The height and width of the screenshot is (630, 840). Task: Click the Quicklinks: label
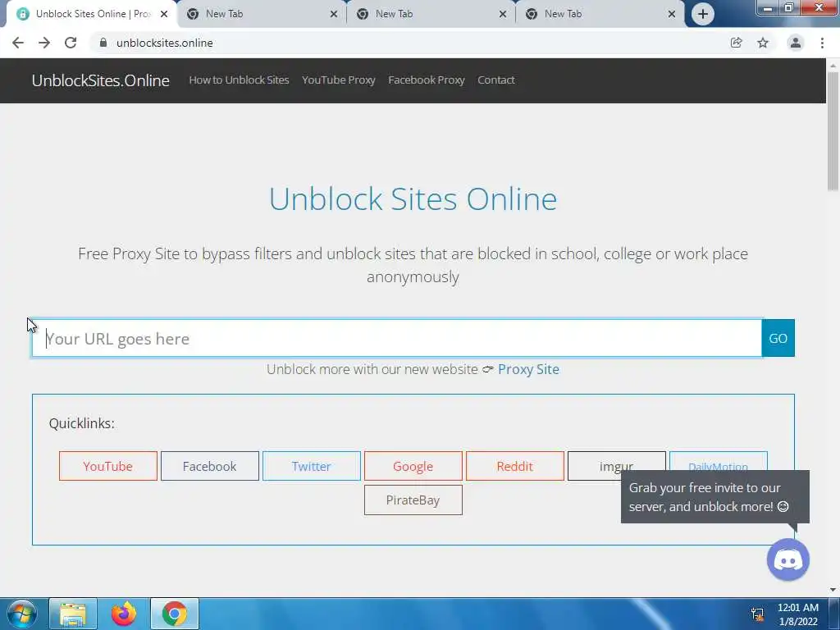pos(81,423)
